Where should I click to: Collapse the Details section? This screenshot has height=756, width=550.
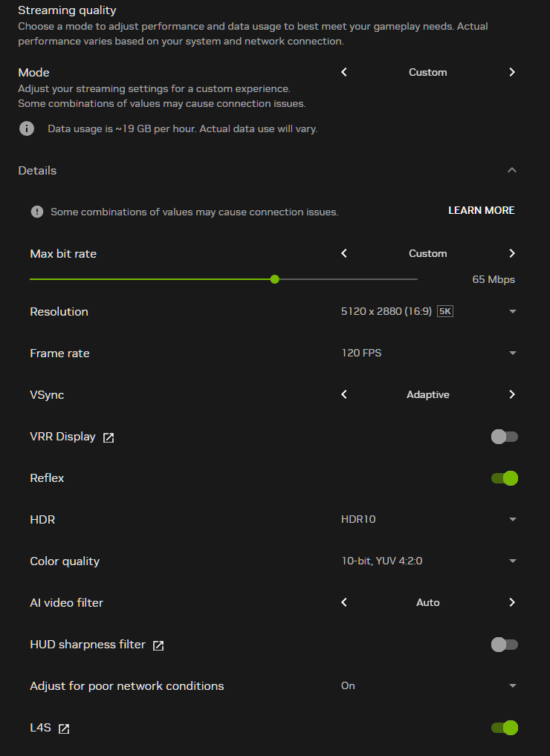coord(512,170)
